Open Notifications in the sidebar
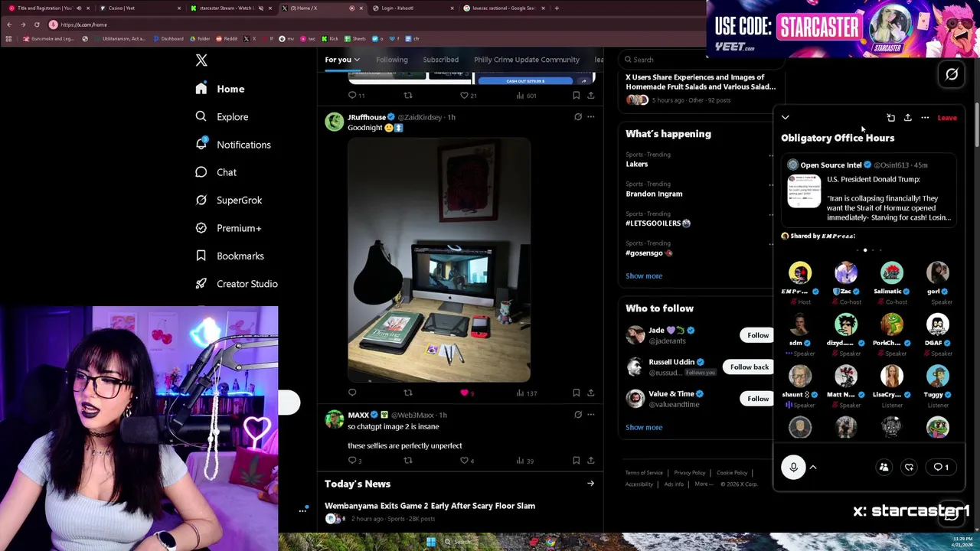980x551 pixels. [233, 145]
